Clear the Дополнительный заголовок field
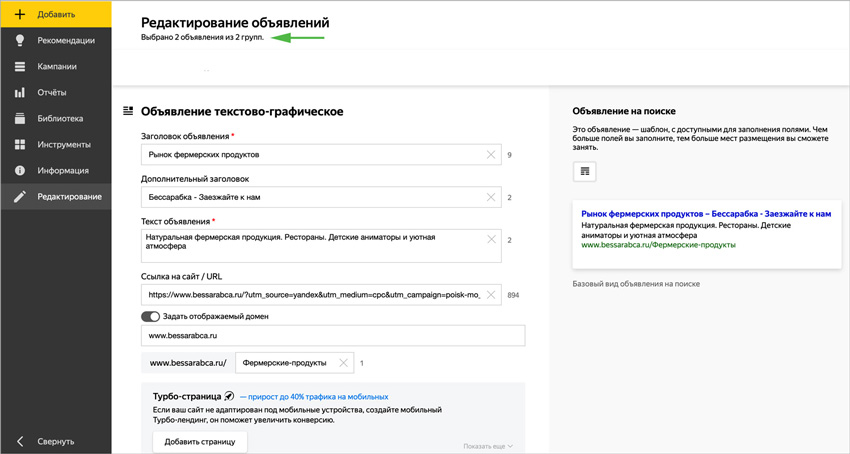 [491, 197]
